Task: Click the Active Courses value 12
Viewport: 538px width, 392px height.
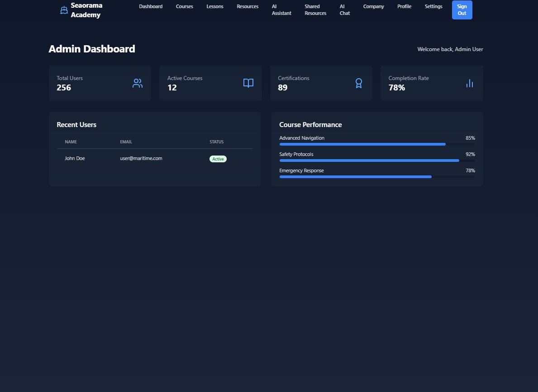Action: [172, 87]
